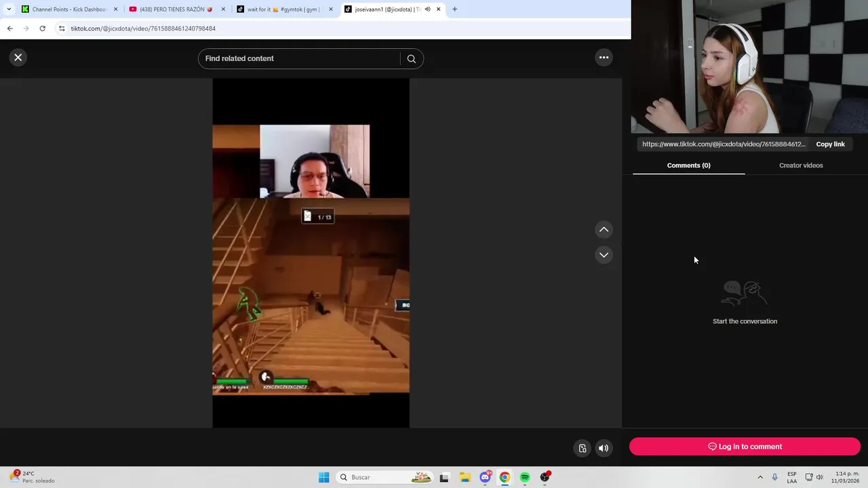Click the TikTok video player frame
The image size is (868, 488).
click(311, 253)
